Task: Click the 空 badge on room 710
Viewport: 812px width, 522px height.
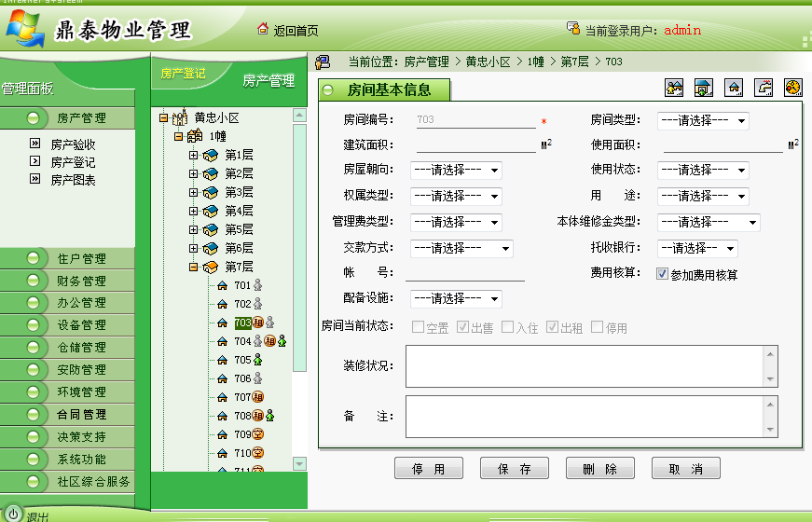Action: pyautogui.click(x=258, y=453)
